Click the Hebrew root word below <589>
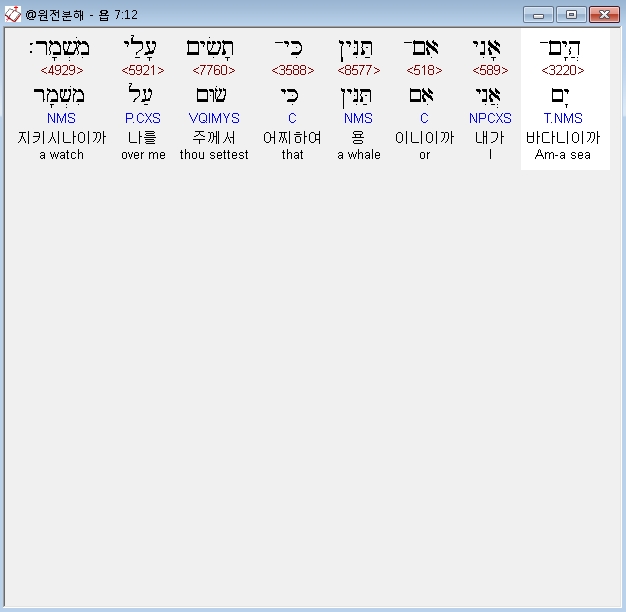The height and width of the screenshot is (612, 626). point(488,96)
